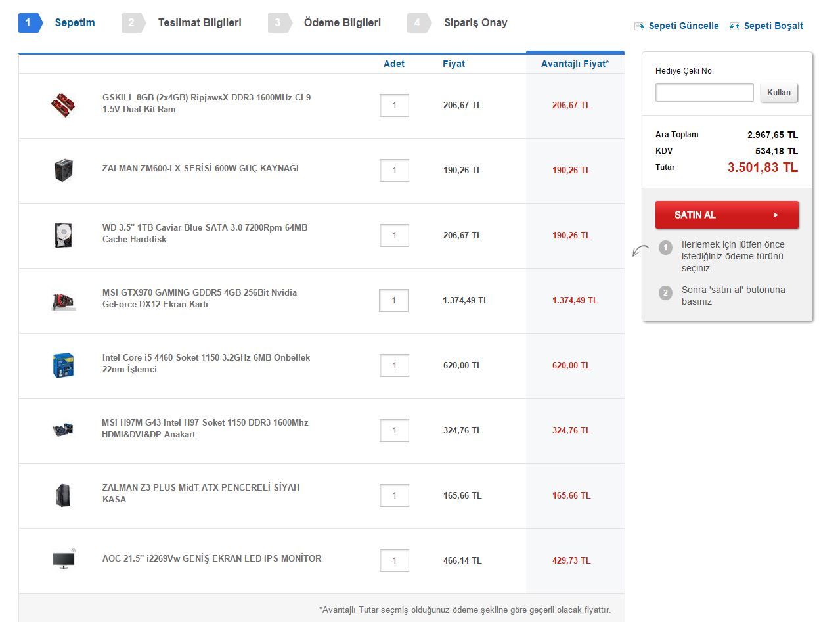Click the 429,73 TL advantage price
840x622 pixels.
571,560
